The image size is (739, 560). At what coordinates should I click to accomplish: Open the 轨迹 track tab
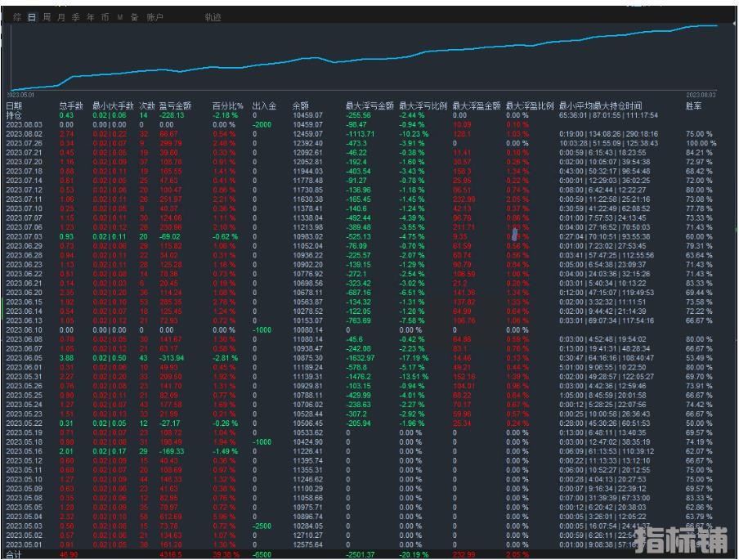point(213,17)
